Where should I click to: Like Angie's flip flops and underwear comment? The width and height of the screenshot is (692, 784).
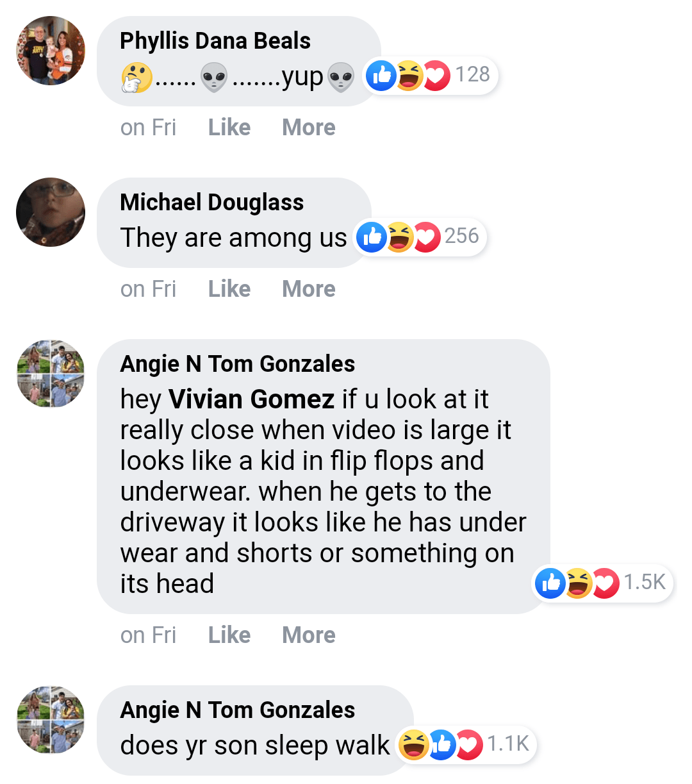(x=229, y=635)
